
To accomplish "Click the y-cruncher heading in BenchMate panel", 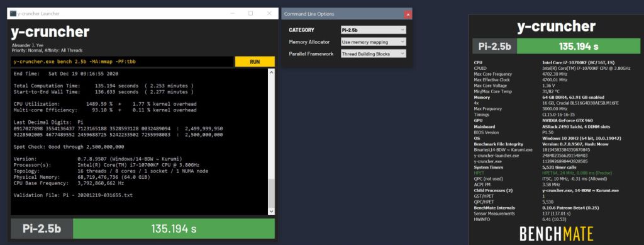I will [x=556, y=26].
